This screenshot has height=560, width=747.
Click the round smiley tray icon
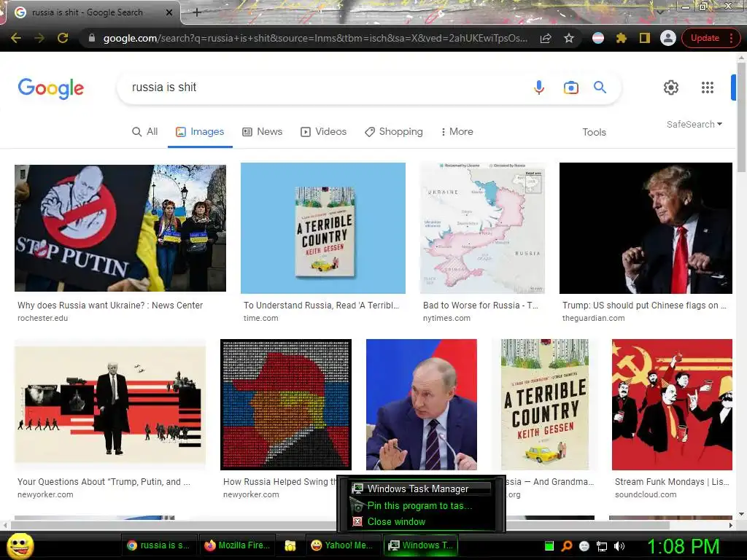(584, 546)
